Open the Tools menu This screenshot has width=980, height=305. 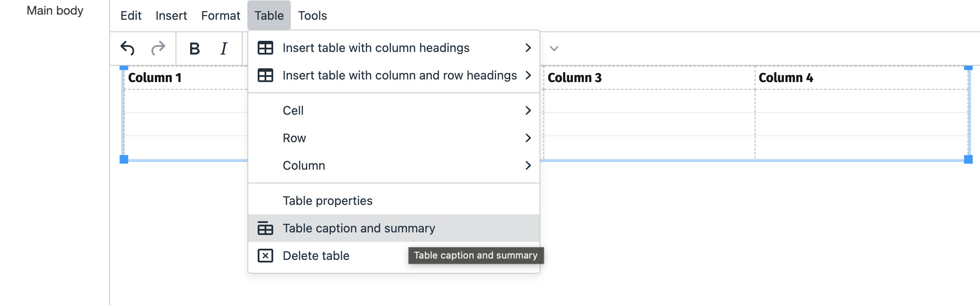(312, 16)
